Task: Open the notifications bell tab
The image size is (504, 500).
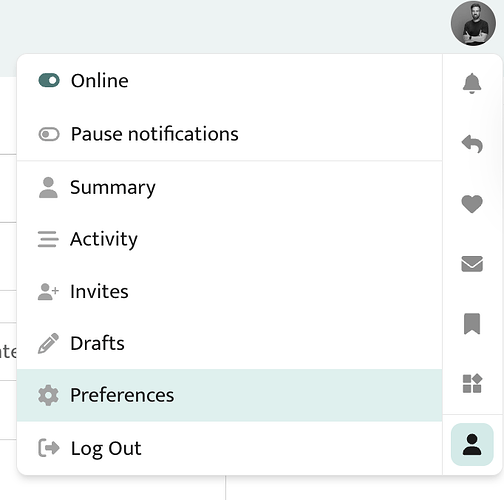Action: pyautogui.click(x=472, y=83)
